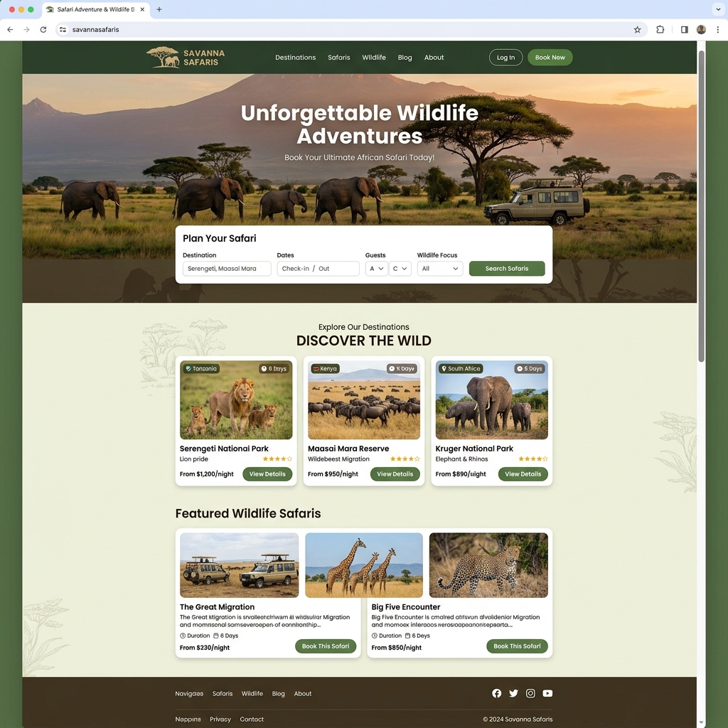Open the browser extensions puzzle icon
Screen dimensions: 728x728
[x=660, y=30]
